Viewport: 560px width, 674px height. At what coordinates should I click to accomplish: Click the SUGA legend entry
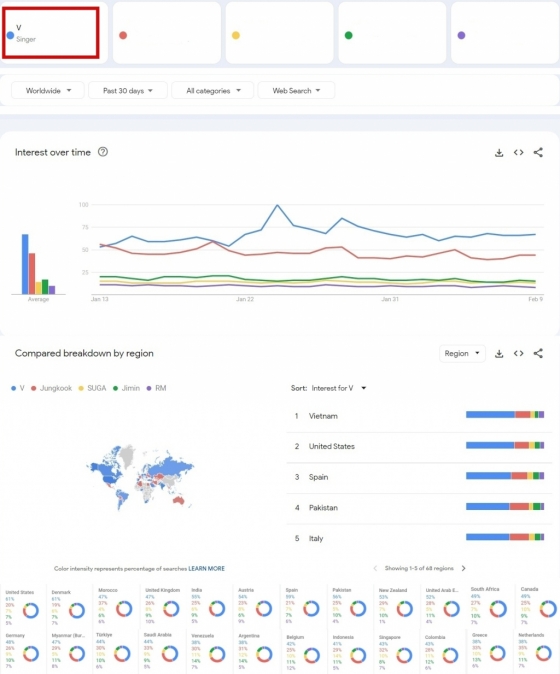[92, 388]
